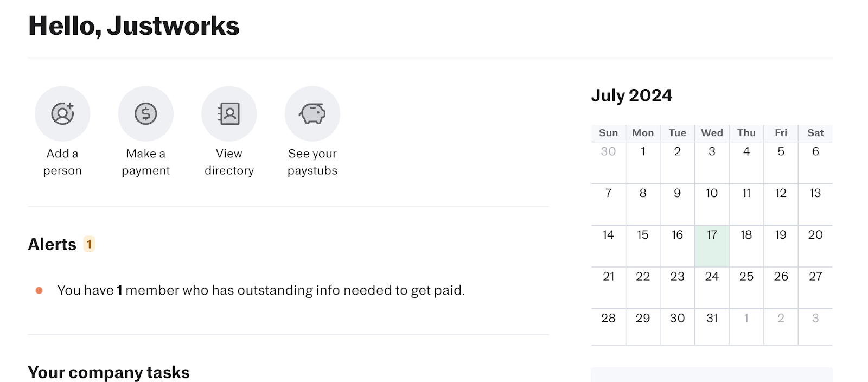Choose Friday July 26 on calendar
This screenshot has height=382, width=868.
pyautogui.click(x=781, y=286)
